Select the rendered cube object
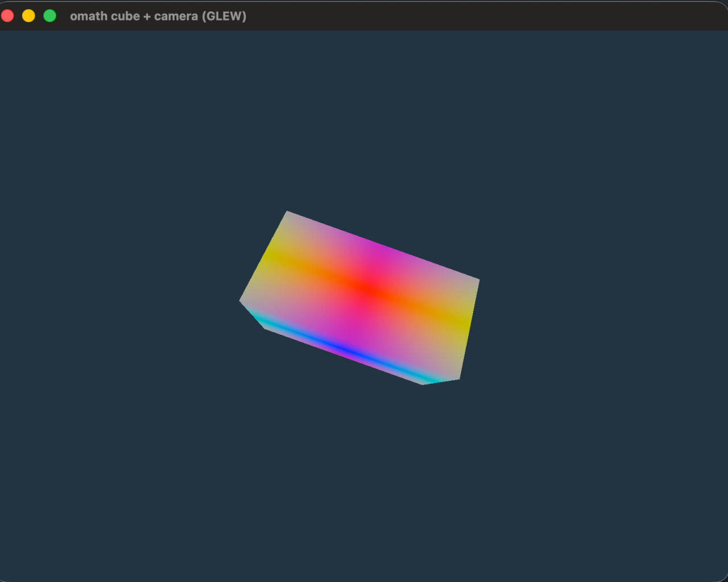The width and height of the screenshot is (728, 582). [x=358, y=296]
